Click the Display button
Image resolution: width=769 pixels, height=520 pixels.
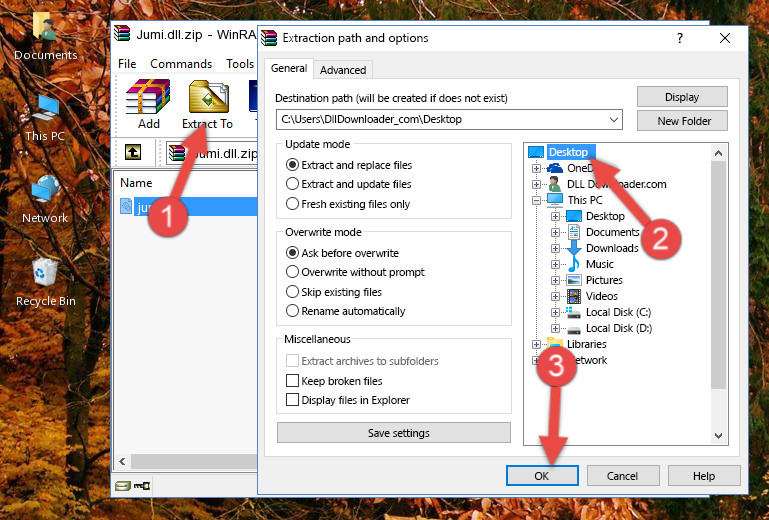click(x=682, y=97)
